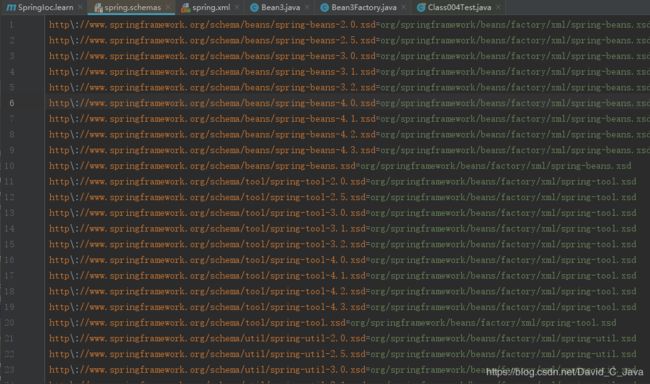Place the cursor in the spring-tool-4.1.xsd line
Viewport: 650px width, 384px height.
click(342, 276)
